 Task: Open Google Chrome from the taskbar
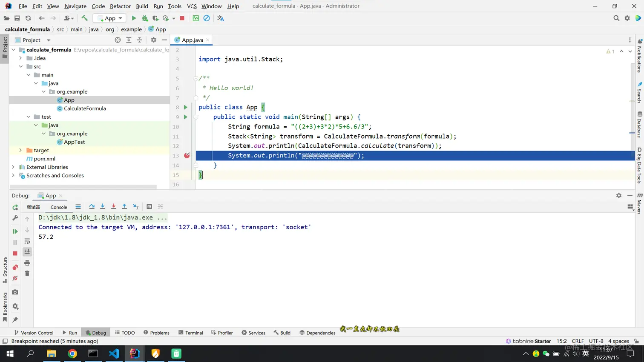pos(72,353)
